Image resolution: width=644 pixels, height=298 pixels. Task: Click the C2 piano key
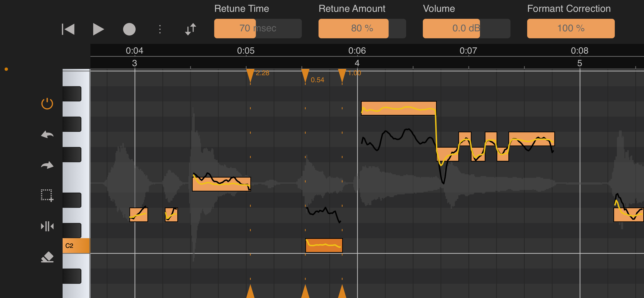click(x=76, y=246)
